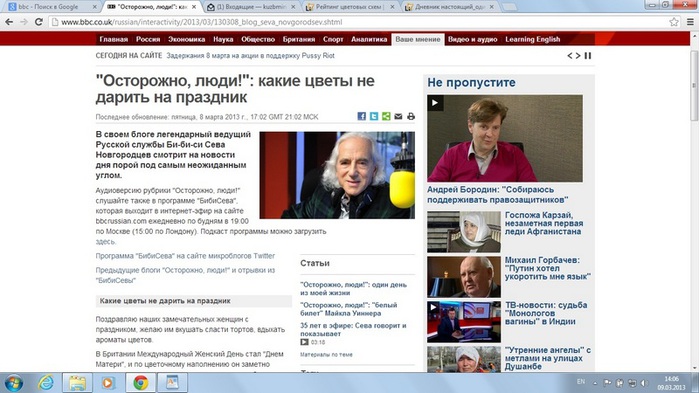Reload the page in Chrome

pyautogui.click(x=39, y=22)
